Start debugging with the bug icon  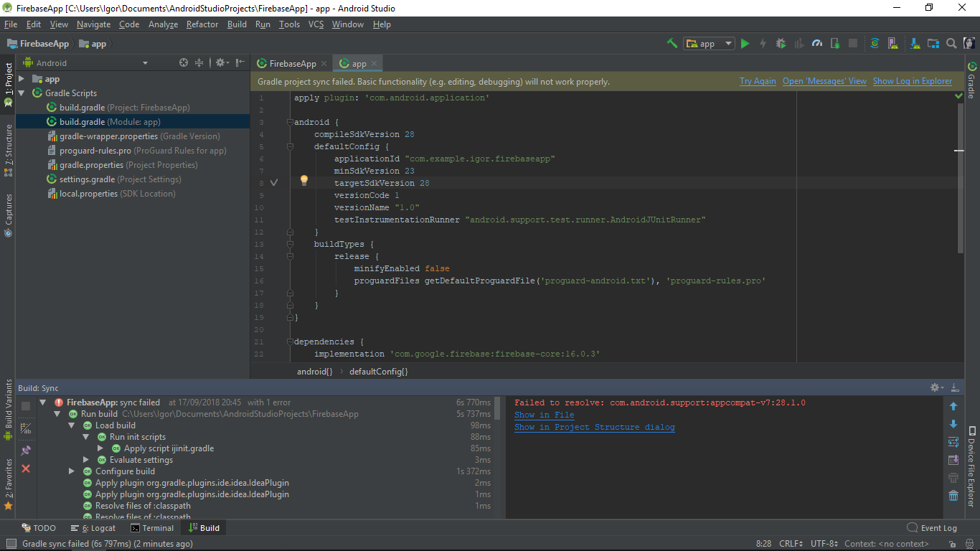point(781,43)
